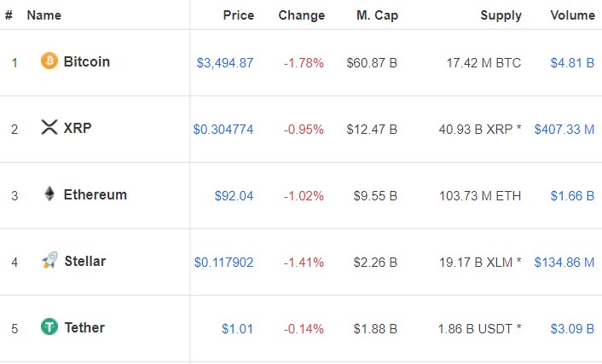This screenshot has width=602, height=364.
Task: Sort table by Volume column header
Action: click(x=572, y=15)
